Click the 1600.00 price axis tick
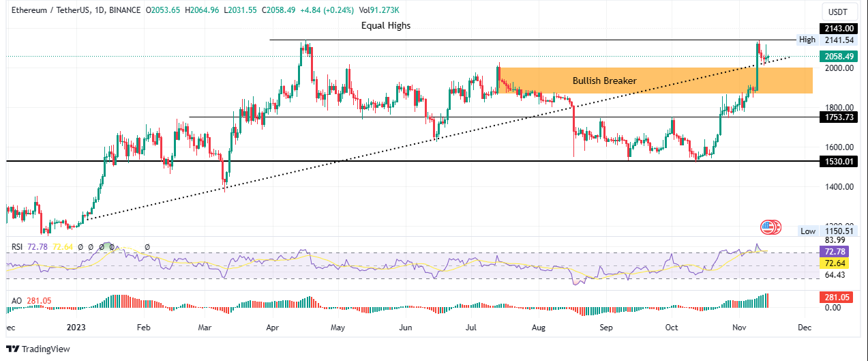 (x=839, y=147)
